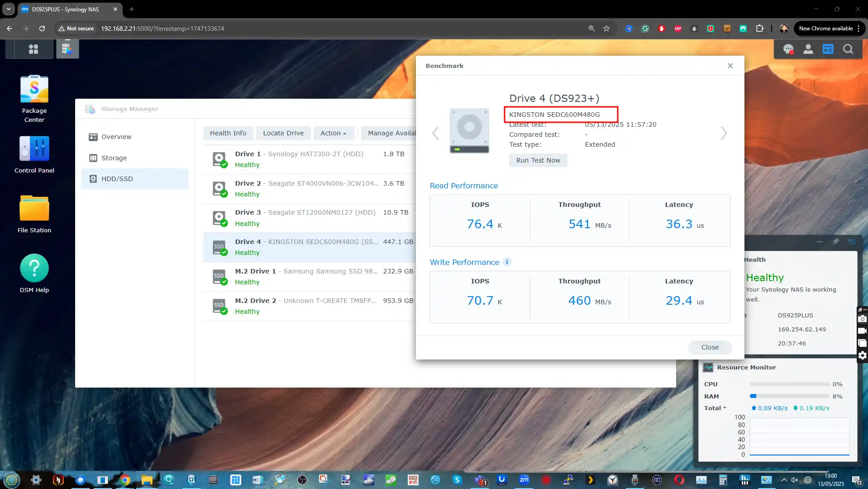This screenshot has height=489, width=868.
Task: Open Chrome profile avatar
Action: pos(784,29)
